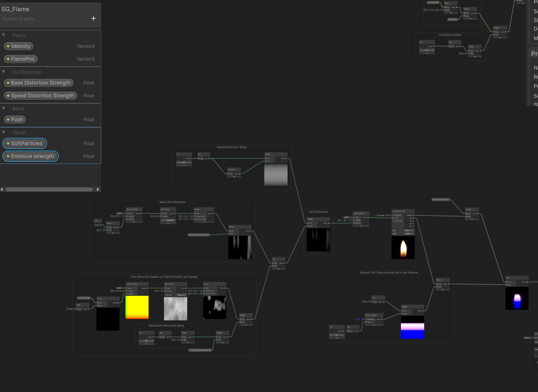Click the blackboard horizontal scrollbar
Image resolution: width=538 pixels, height=392 pixels.
tap(48, 189)
